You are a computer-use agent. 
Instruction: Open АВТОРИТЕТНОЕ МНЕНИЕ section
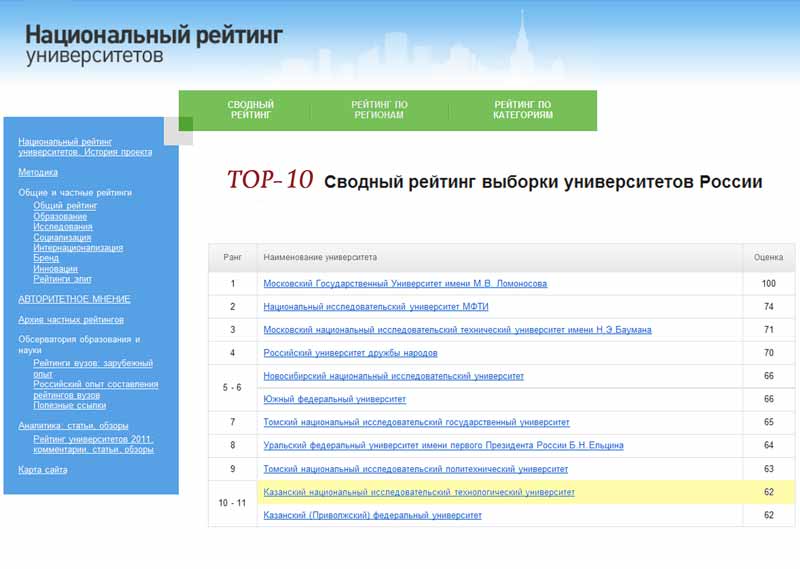coord(74,299)
